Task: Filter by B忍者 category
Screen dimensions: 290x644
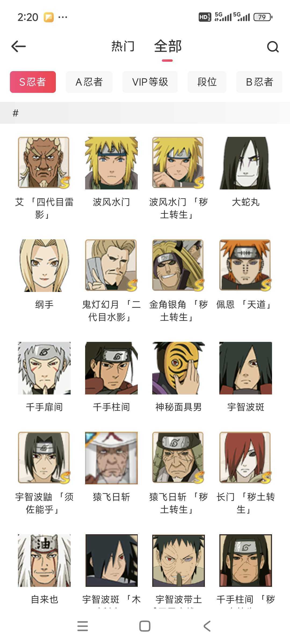Action: pyautogui.click(x=259, y=82)
